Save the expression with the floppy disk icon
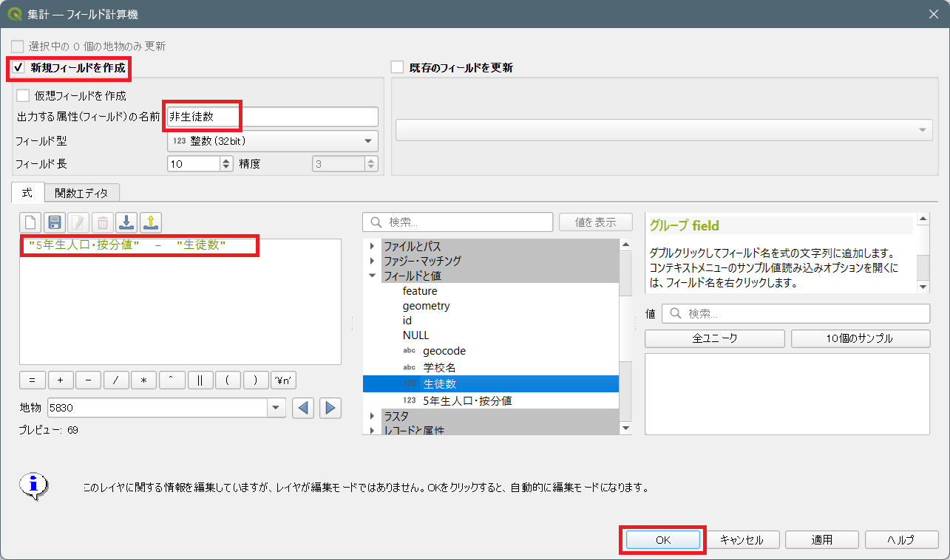Viewport: 950px width, 560px height. 55,222
